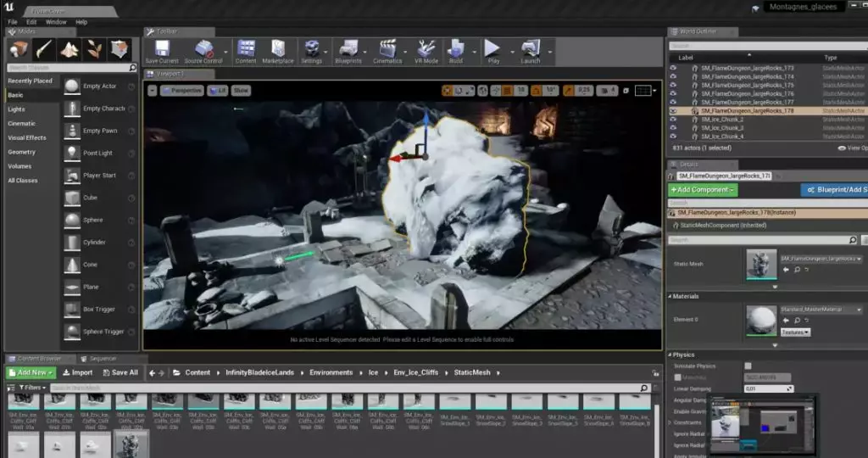
Task: Click the Linear Damping value field
Action: tap(769, 388)
